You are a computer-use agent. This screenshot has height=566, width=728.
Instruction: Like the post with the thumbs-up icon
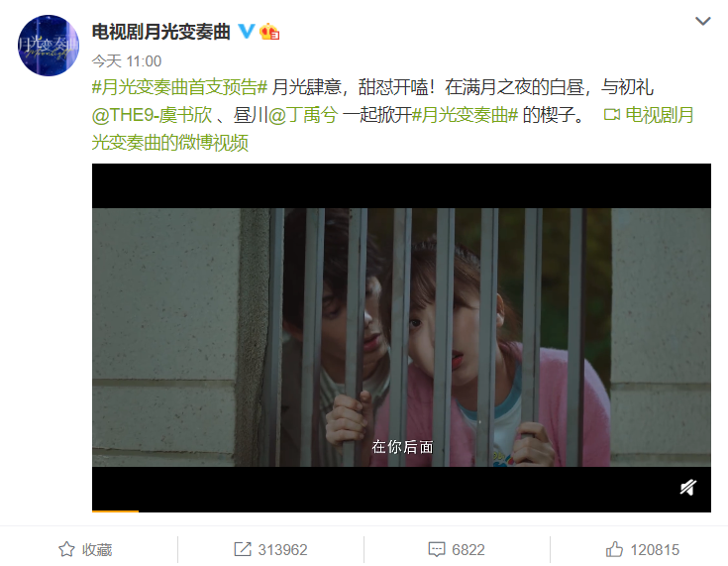pyautogui.click(x=614, y=549)
